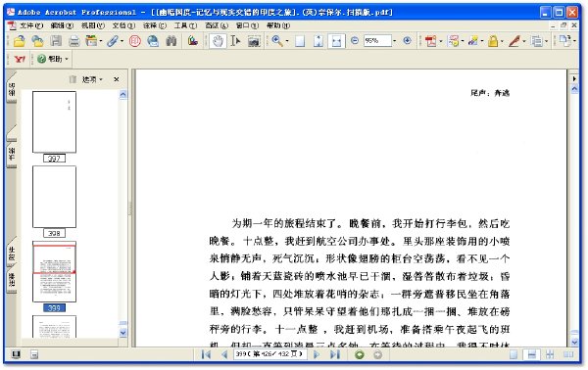Click the plus zoom-in button

408,40
